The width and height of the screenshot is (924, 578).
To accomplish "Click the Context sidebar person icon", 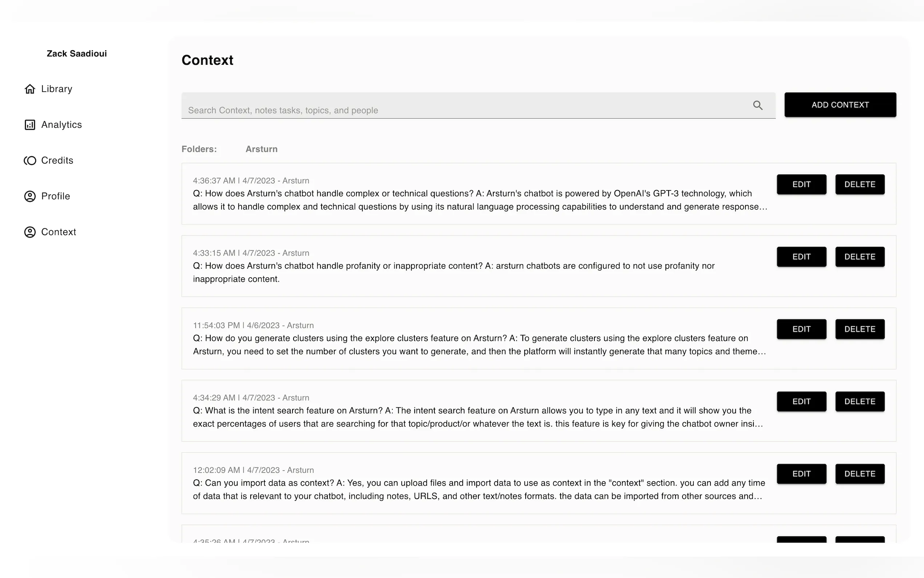I will point(30,232).
